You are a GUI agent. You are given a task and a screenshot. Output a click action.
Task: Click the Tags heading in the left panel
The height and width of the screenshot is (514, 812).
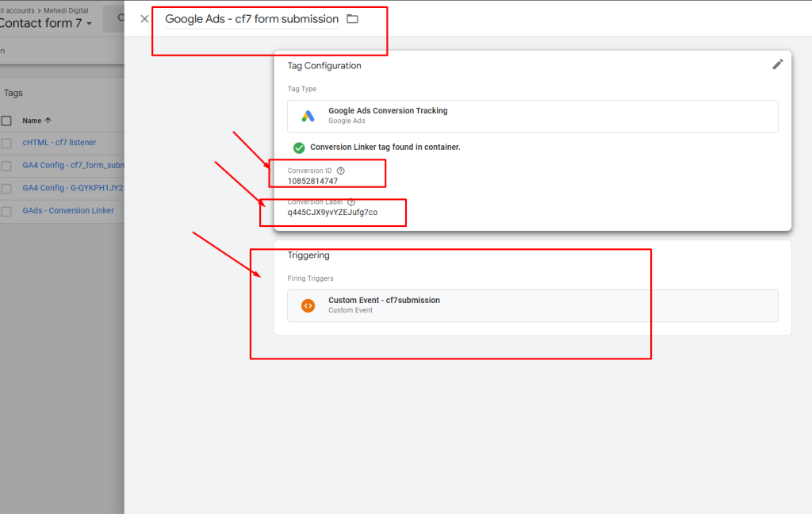coord(13,94)
